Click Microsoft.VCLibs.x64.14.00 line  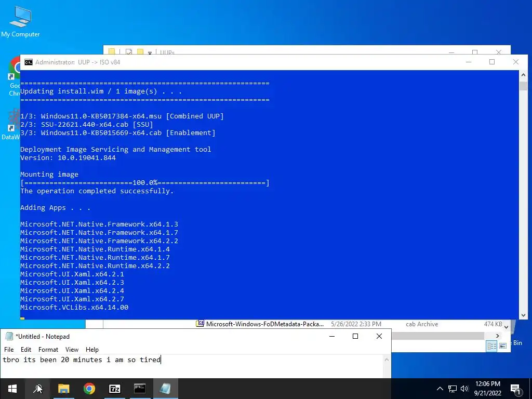[74, 308]
